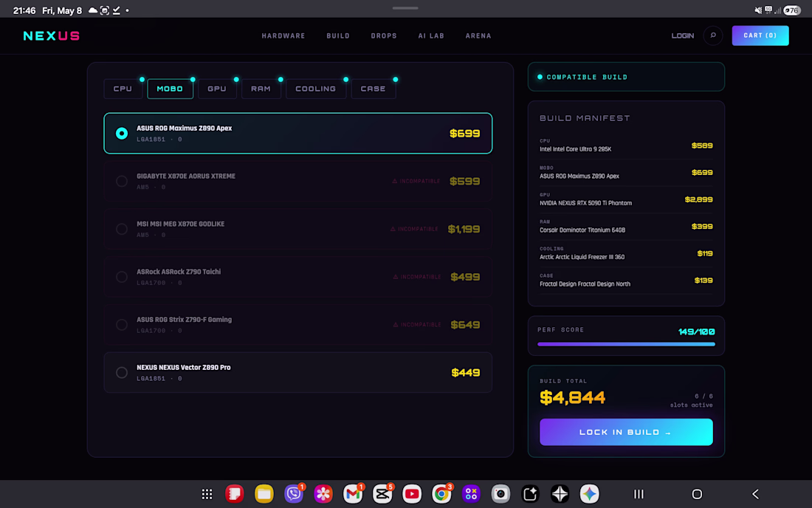Click INCOMPATIBLE warning on GIGABYTE row
The width and height of the screenshot is (812, 508).
point(416,181)
